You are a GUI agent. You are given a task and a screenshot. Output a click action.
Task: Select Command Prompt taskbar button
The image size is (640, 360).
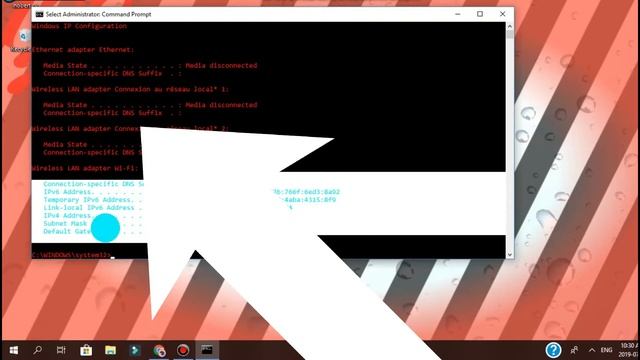click(207, 350)
